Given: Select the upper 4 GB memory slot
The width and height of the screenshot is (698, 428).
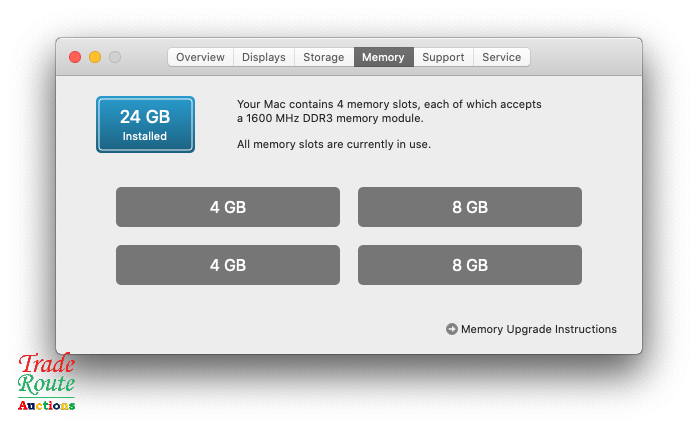Looking at the screenshot, I should point(228,207).
